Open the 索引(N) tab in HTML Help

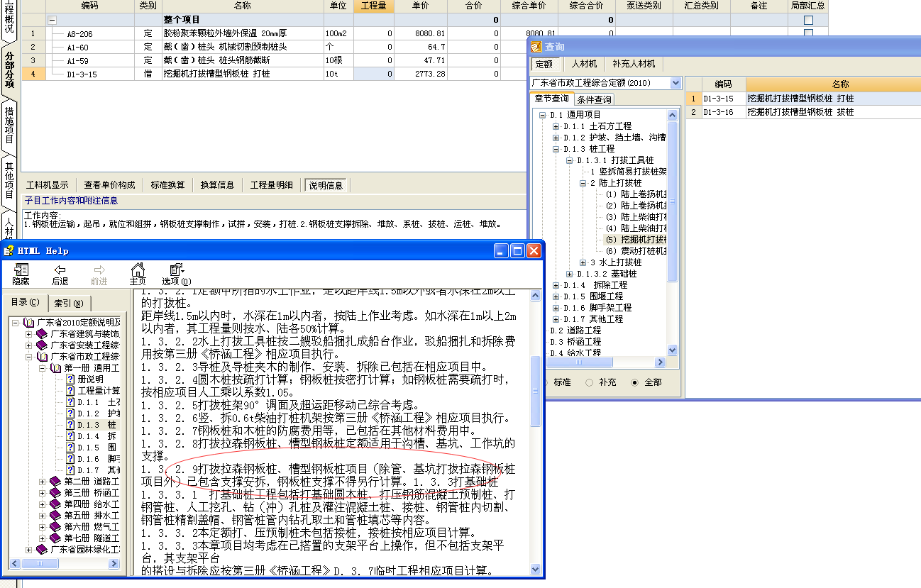click(68, 304)
